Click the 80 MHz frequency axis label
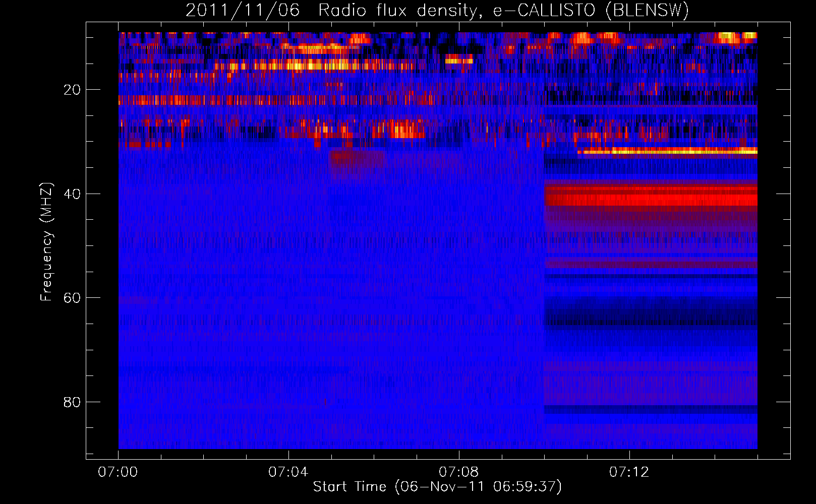The width and height of the screenshot is (816, 504). [x=72, y=402]
